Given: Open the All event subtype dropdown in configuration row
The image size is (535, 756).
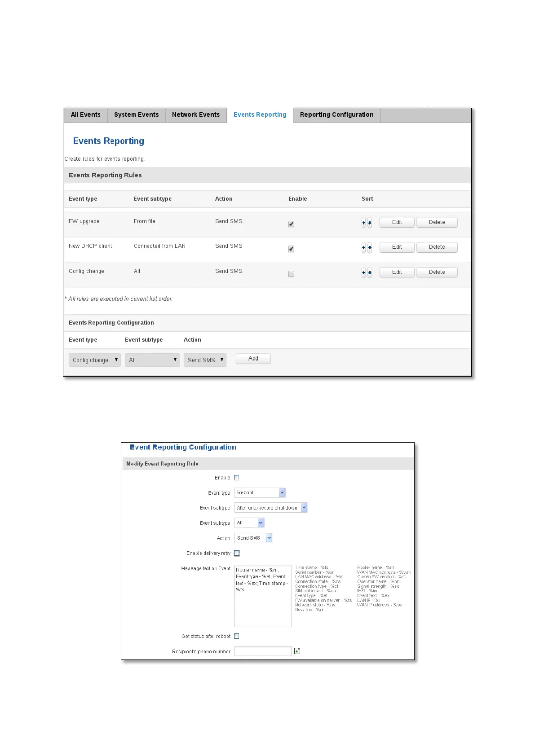Looking at the screenshot, I should [152, 360].
